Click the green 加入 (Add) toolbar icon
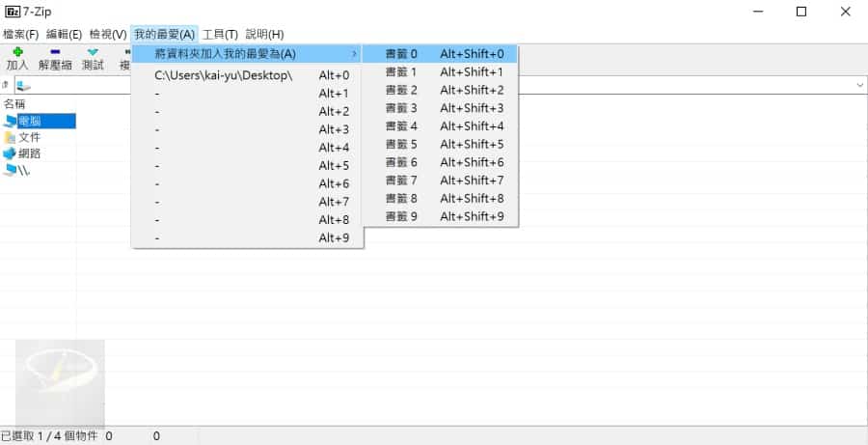The height and width of the screenshot is (445, 868). 17,52
